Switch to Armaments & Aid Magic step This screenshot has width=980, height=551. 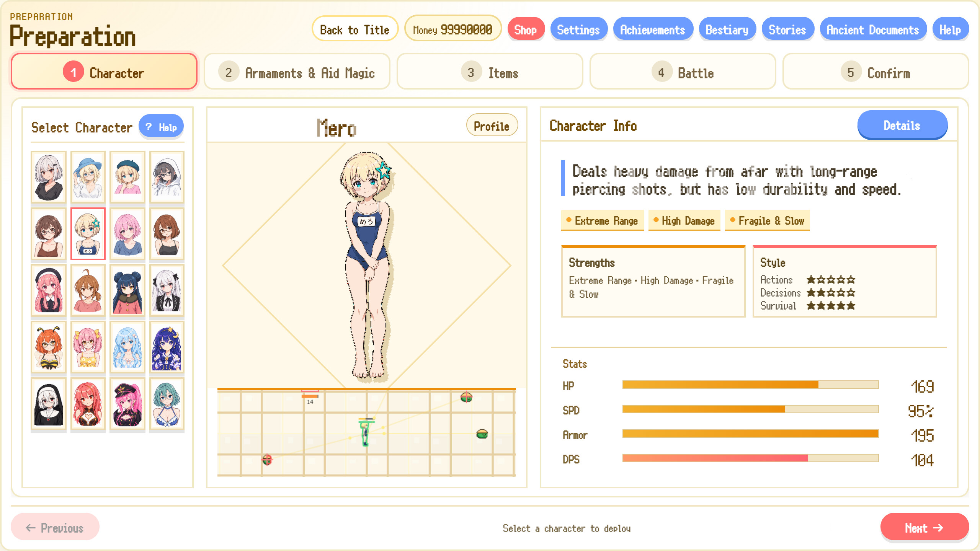[297, 72]
